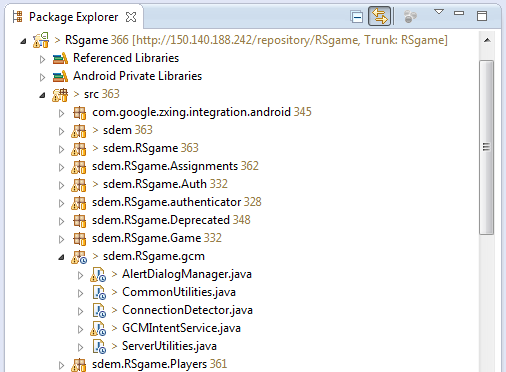
Task: Click the grayed-out working set toolbar icon
Action: pyautogui.click(x=410, y=16)
